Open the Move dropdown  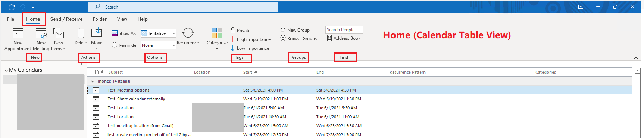(97, 39)
